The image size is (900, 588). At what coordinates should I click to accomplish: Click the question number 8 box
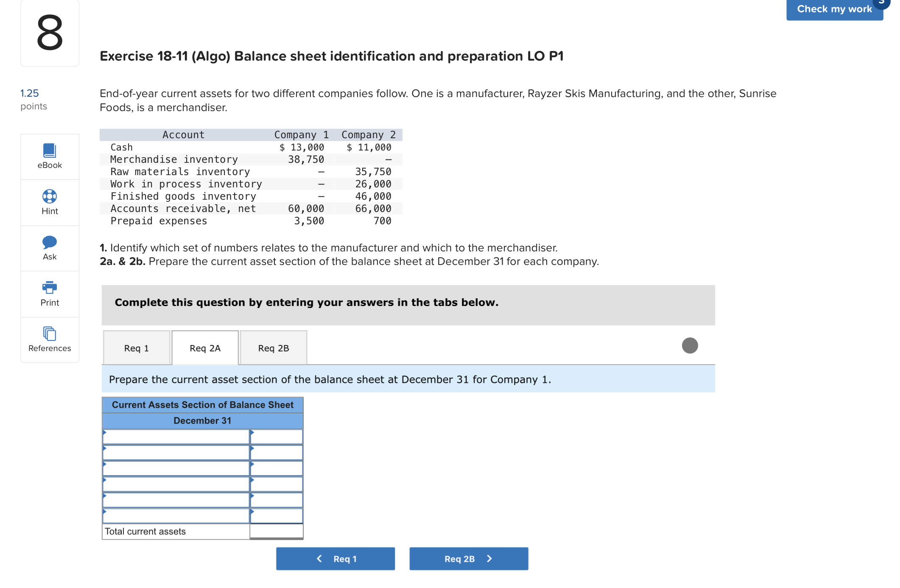[x=49, y=33]
